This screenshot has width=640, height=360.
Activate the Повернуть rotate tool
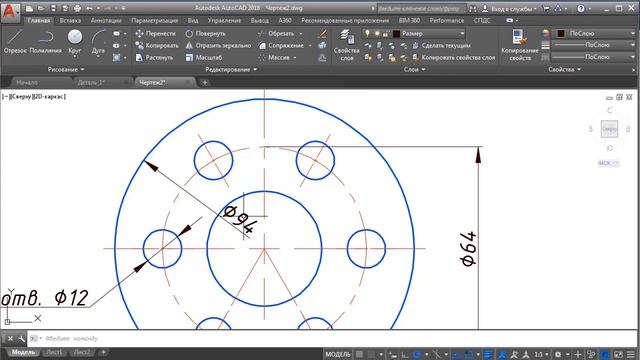[205, 33]
